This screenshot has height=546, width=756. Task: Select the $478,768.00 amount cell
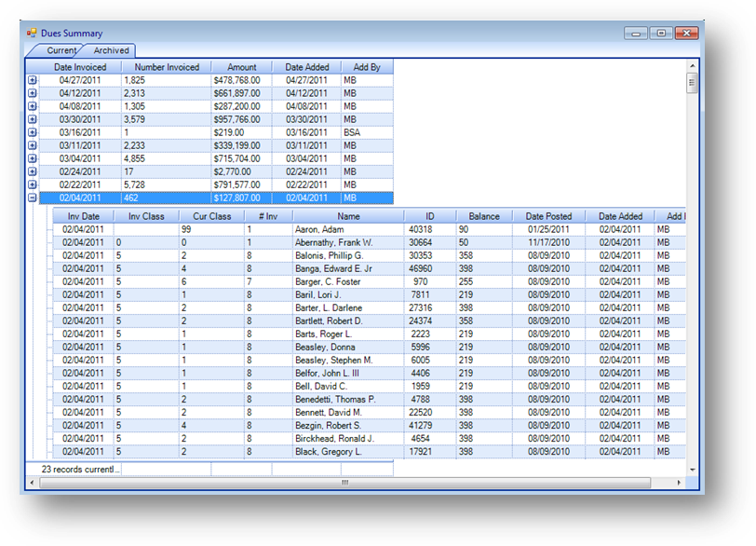(241, 80)
